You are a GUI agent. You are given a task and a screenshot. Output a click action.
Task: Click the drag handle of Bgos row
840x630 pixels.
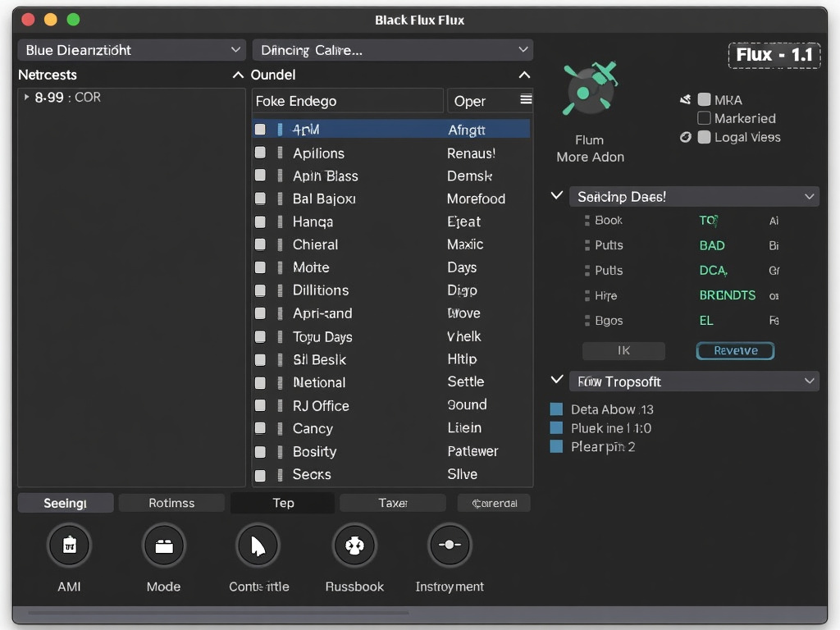tap(587, 321)
